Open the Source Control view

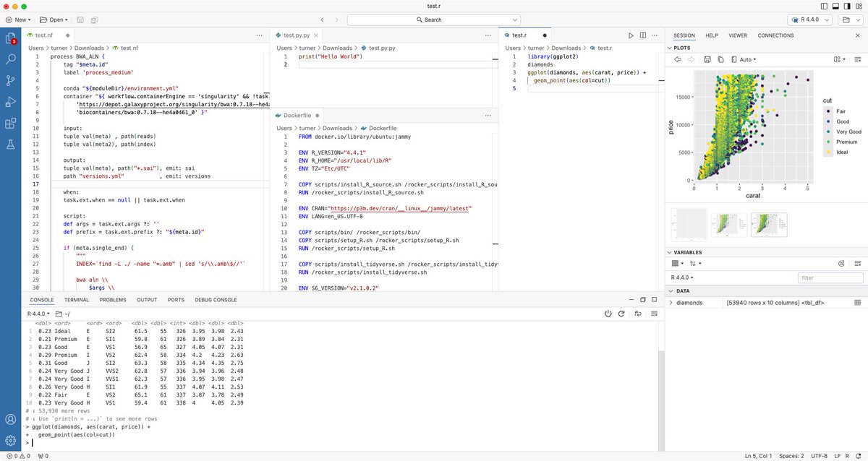point(11,80)
